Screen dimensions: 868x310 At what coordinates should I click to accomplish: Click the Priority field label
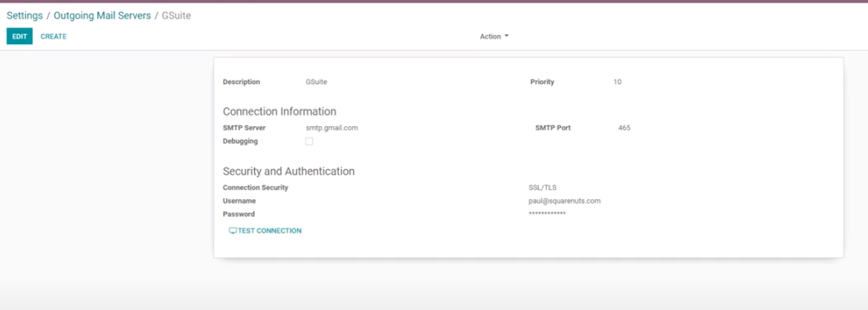542,82
